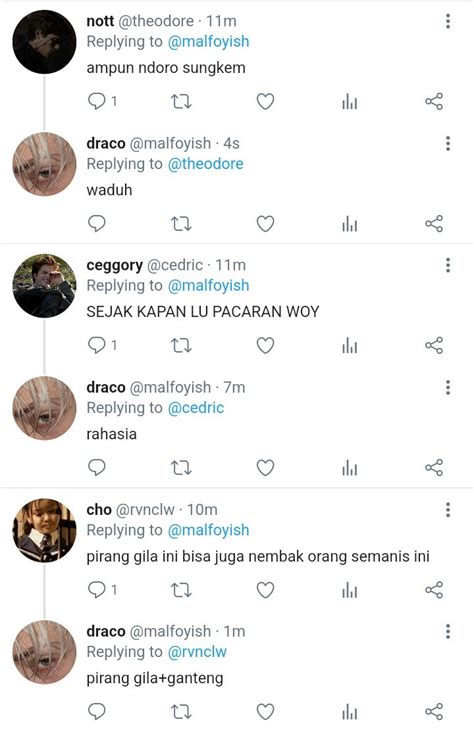The image size is (474, 730).
Task: Open overflow menu on draco's "waduh" reply
Action: point(448,143)
